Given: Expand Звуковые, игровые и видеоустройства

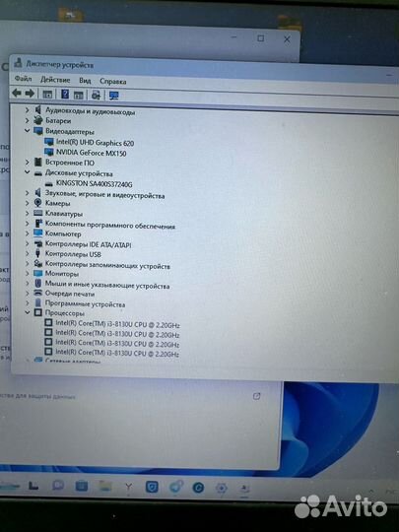Looking at the screenshot, I should pos(27,193).
